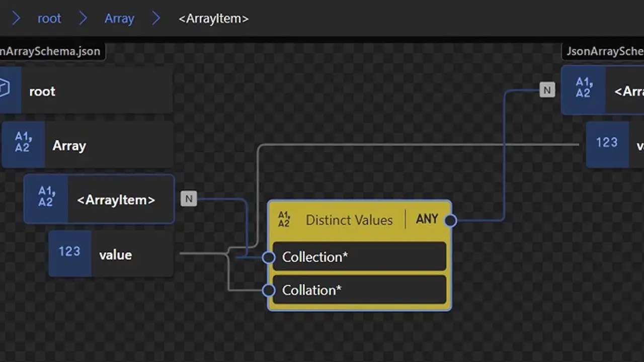Navigate to root via the breadcrumb link

49,18
